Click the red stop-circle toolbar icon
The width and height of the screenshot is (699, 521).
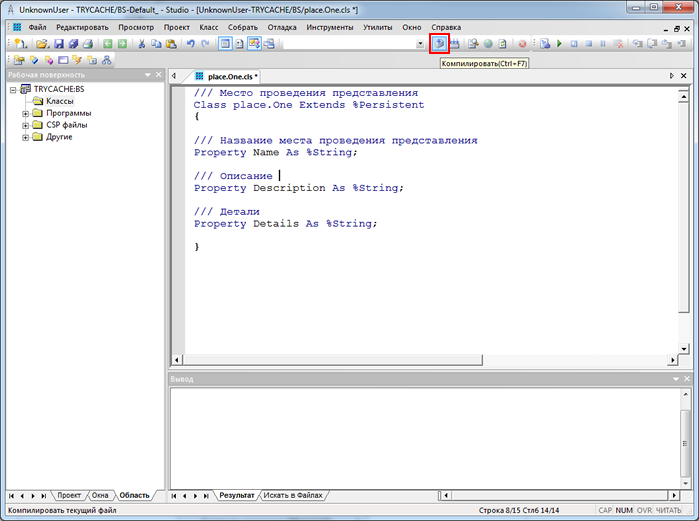(x=522, y=44)
